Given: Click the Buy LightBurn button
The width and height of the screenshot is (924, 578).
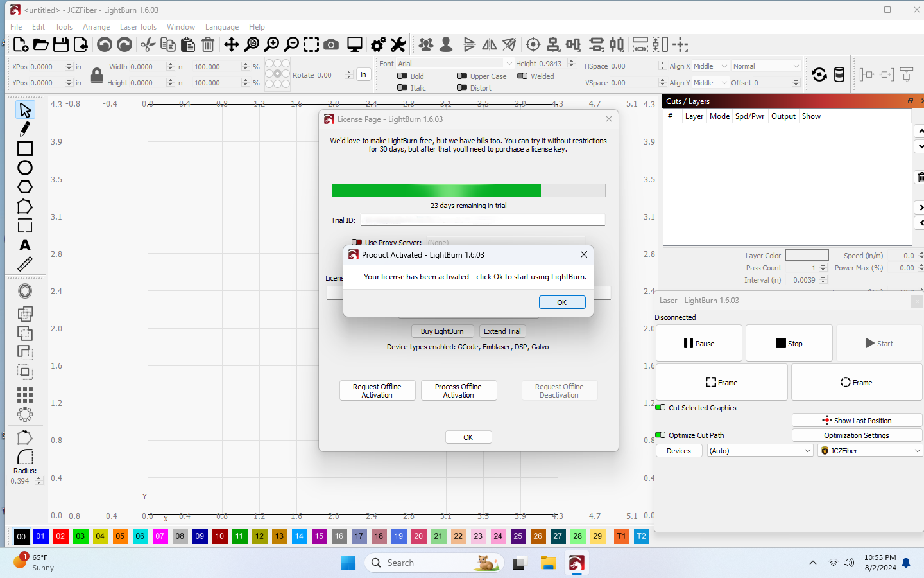Looking at the screenshot, I should point(442,331).
